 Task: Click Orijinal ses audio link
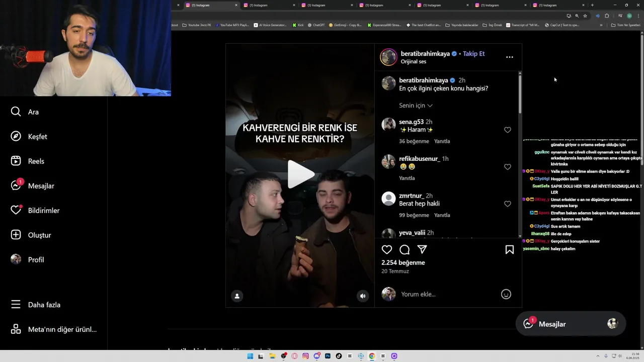click(x=414, y=62)
